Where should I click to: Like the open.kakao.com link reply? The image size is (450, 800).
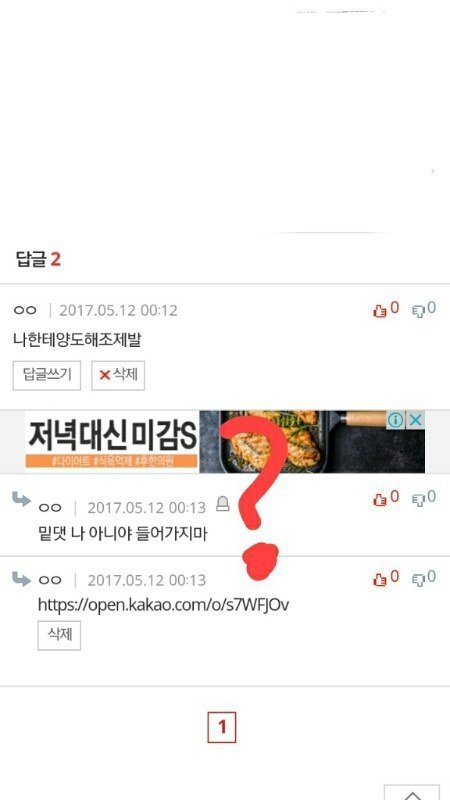click(x=386, y=578)
